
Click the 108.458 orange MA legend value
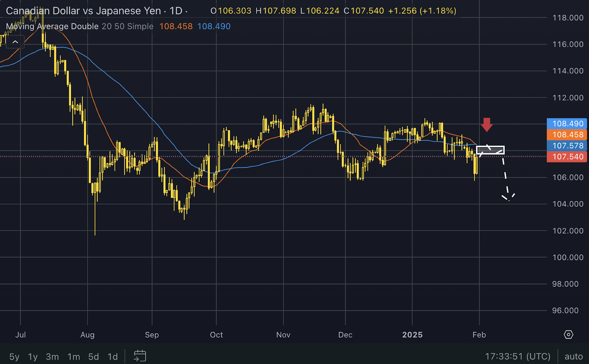click(x=176, y=26)
